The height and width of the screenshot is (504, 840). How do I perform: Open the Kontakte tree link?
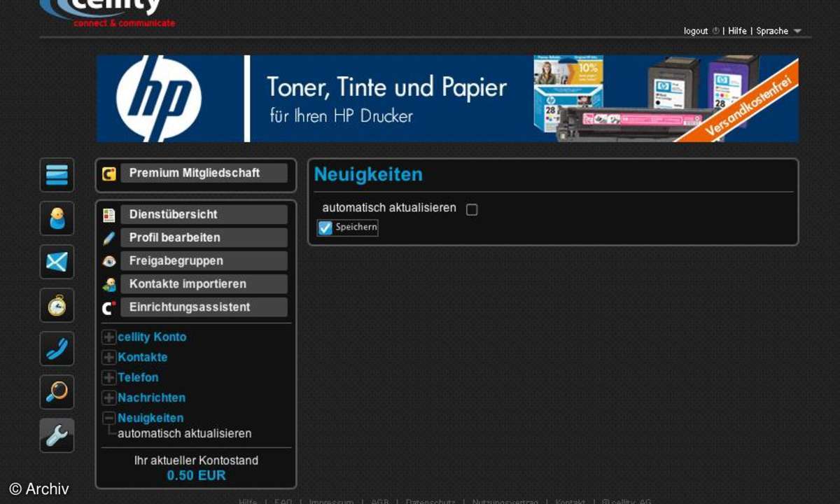click(143, 357)
